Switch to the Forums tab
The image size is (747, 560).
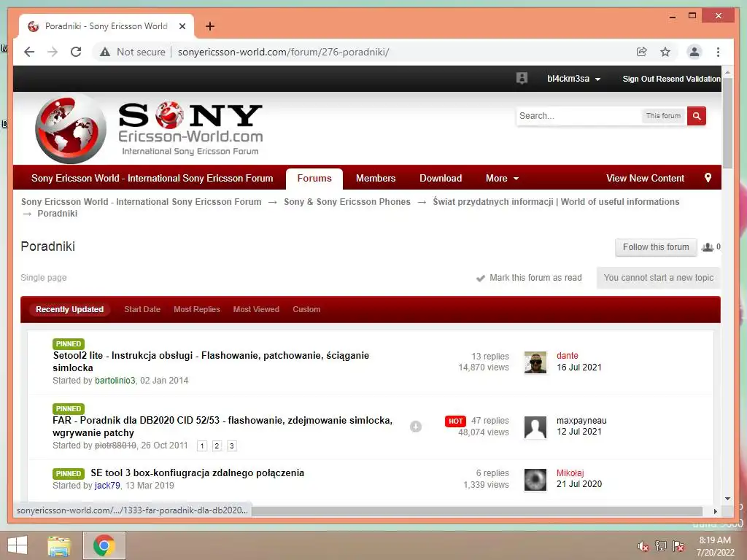click(314, 178)
